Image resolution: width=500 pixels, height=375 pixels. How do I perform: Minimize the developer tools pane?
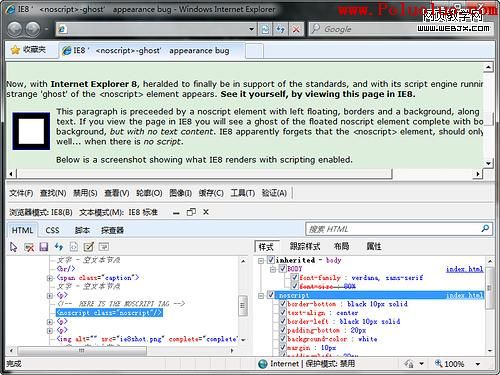click(176, 212)
